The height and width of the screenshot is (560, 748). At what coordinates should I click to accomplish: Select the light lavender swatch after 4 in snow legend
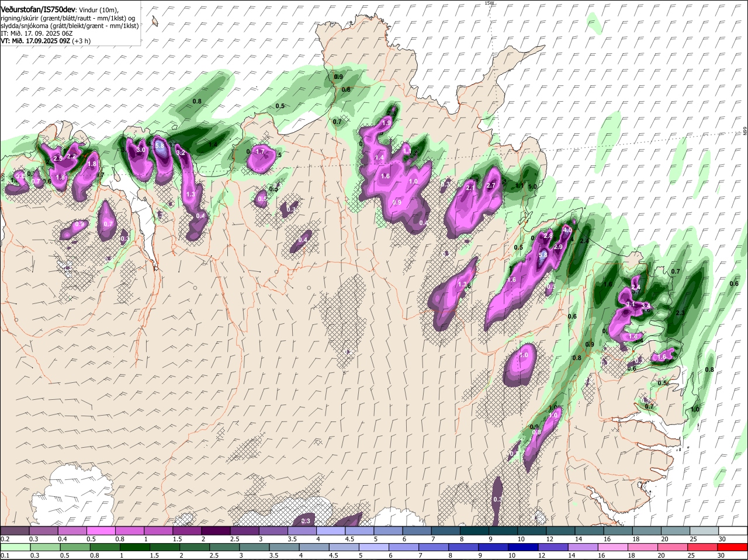[x=330, y=530]
